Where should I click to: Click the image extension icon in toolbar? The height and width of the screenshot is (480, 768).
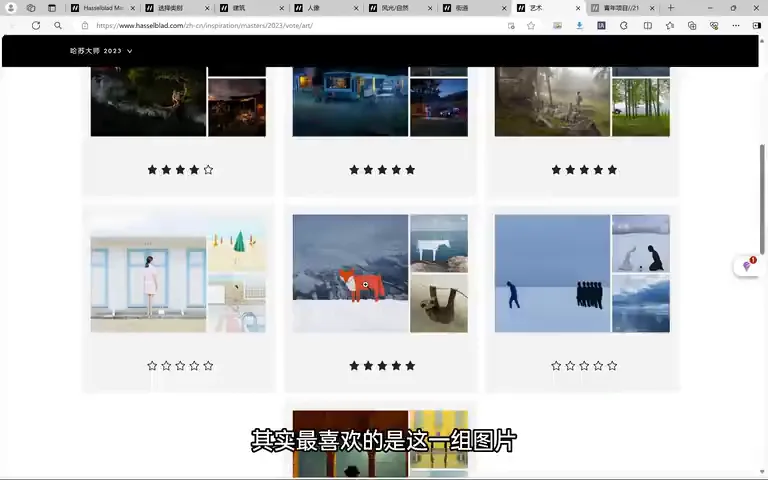(557, 25)
